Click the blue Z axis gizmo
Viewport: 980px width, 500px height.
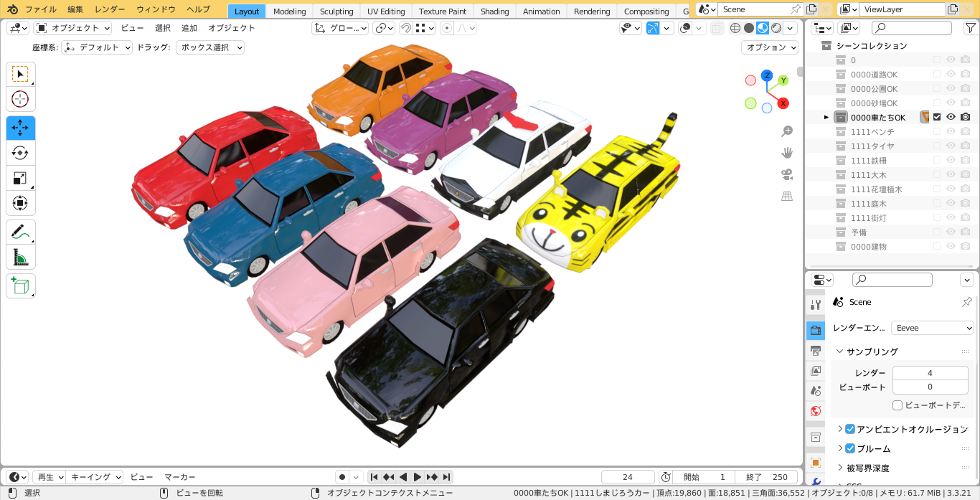[x=767, y=75]
